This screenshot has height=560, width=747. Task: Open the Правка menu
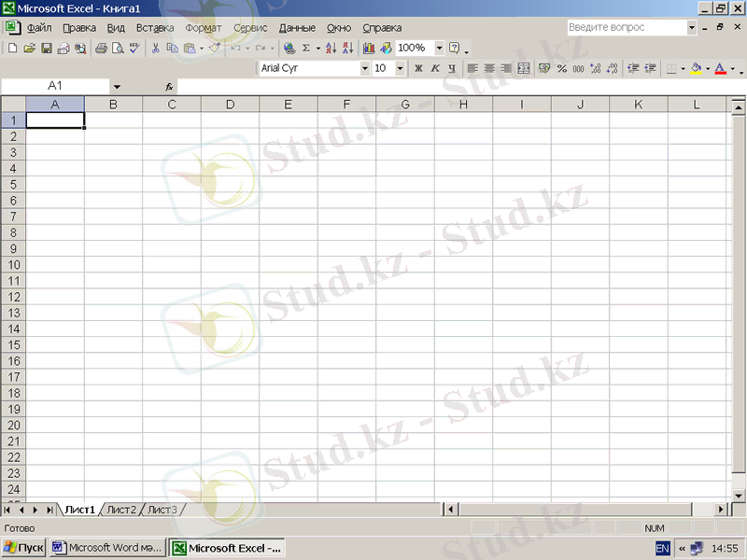[x=79, y=28]
